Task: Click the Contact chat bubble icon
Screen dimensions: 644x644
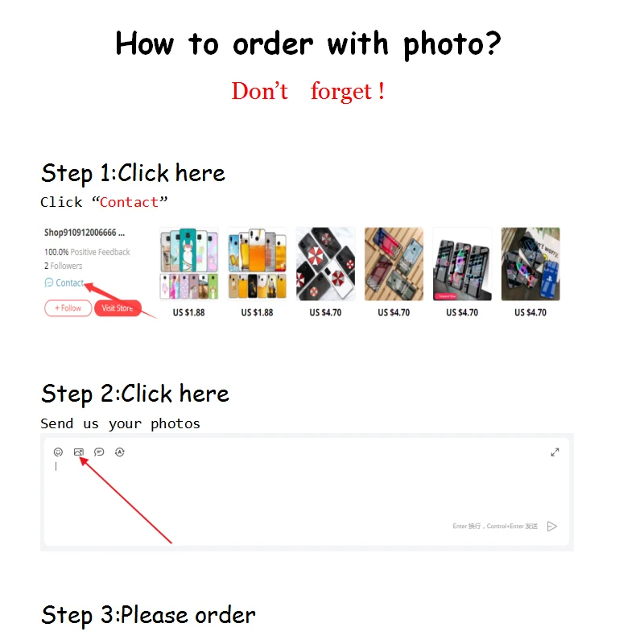Action: (x=49, y=283)
